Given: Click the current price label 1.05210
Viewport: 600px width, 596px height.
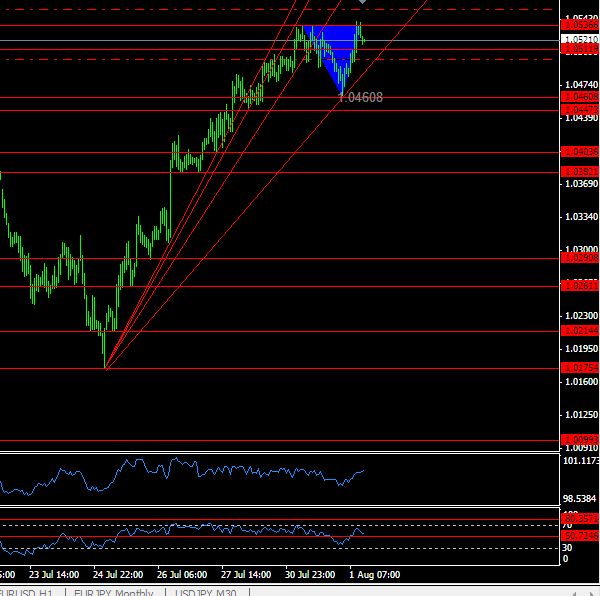Looking at the screenshot, I should coord(580,39).
